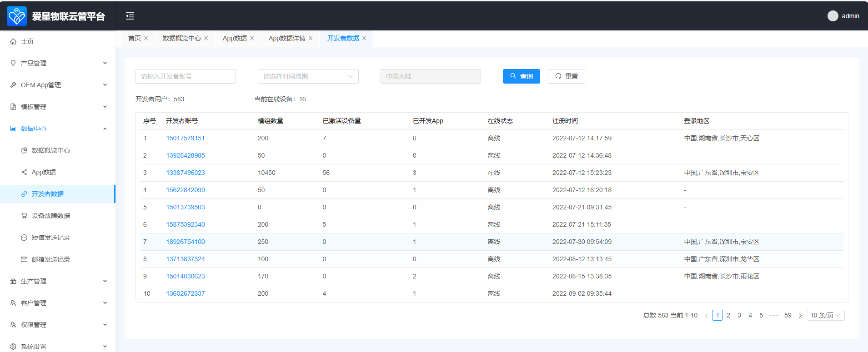Expand the 生产管理 menu chevron
This screenshot has height=352, width=868.
click(105, 281)
